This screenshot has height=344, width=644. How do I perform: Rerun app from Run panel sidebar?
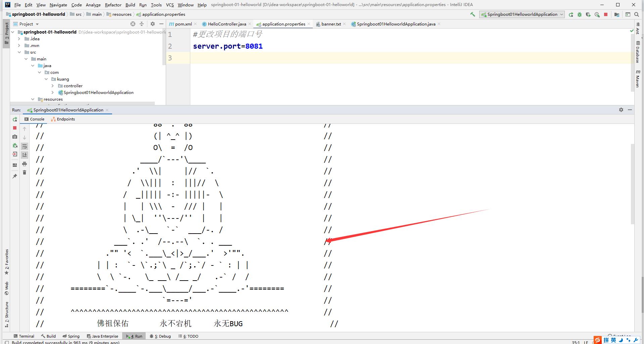click(15, 119)
